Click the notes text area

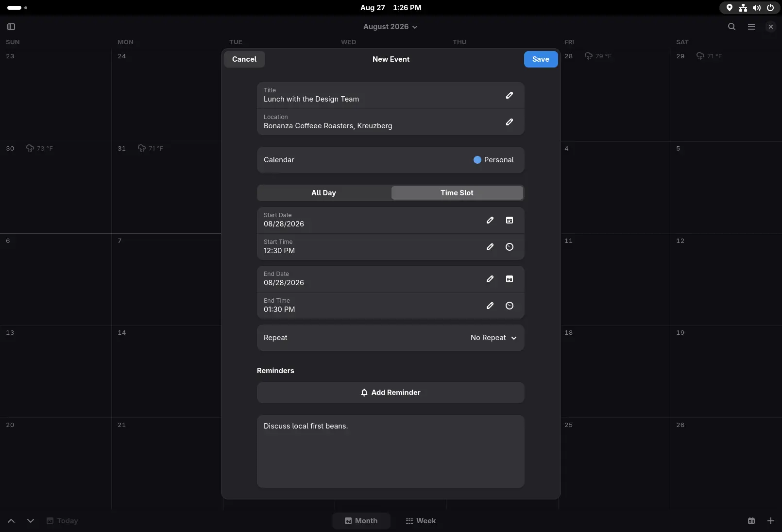click(x=391, y=451)
